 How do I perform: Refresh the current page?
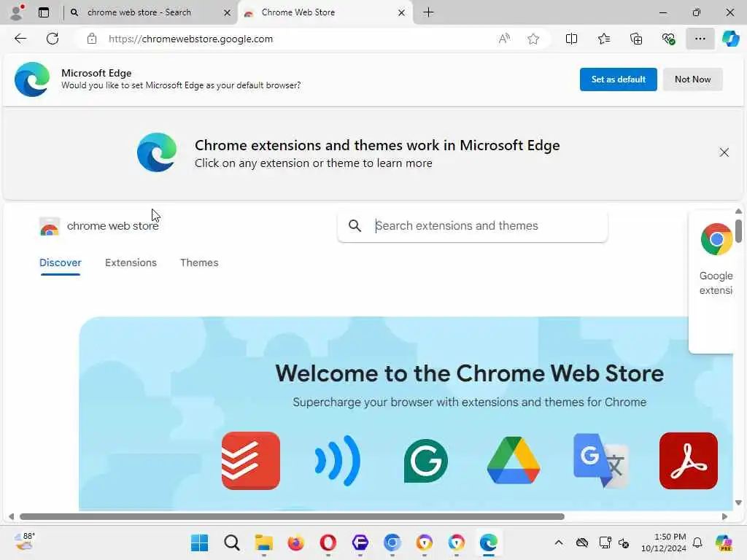click(x=53, y=39)
